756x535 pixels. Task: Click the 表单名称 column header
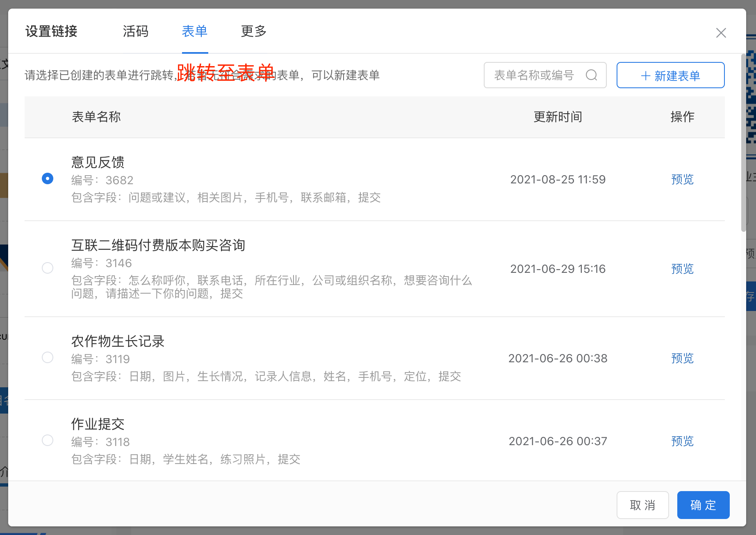[96, 117]
